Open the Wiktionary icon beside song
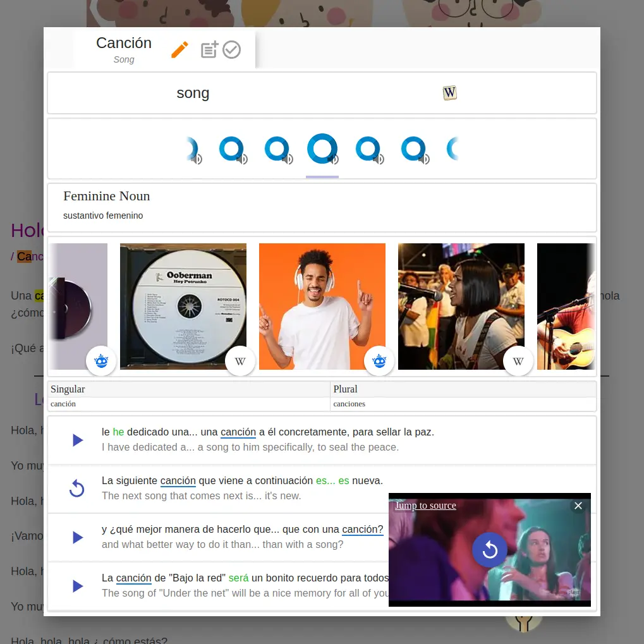 (449, 93)
